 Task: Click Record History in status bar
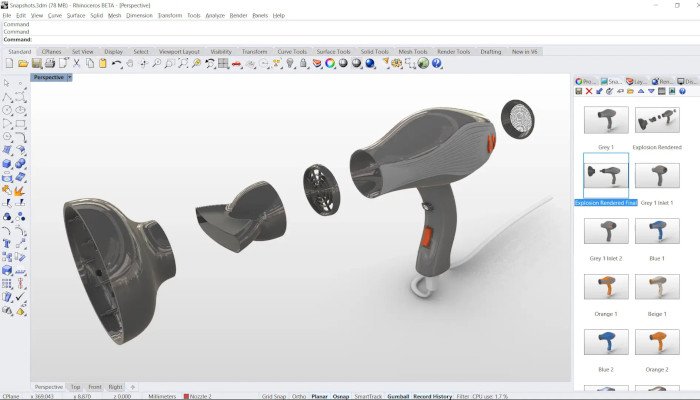tap(432, 396)
